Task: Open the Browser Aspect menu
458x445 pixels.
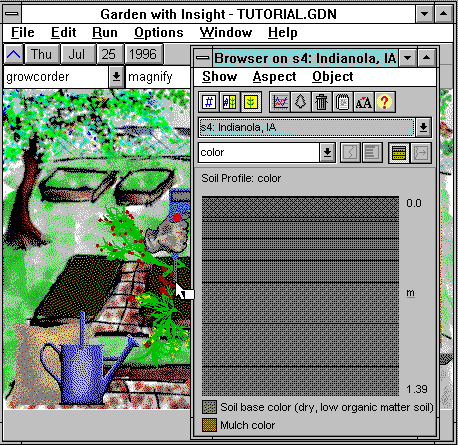Action: [x=274, y=77]
